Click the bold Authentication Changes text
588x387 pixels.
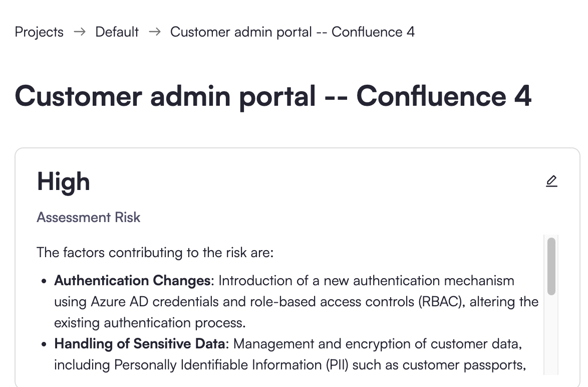point(132,280)
